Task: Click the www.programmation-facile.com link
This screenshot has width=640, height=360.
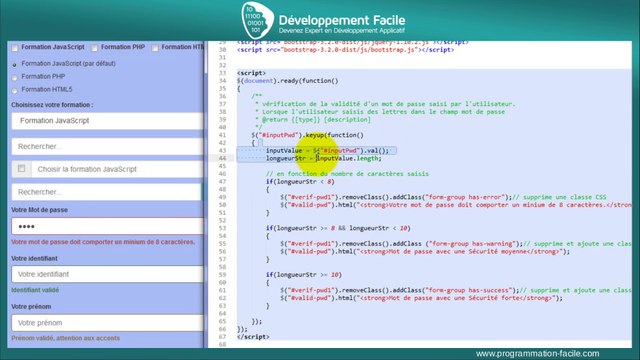Action: point(537,353)
